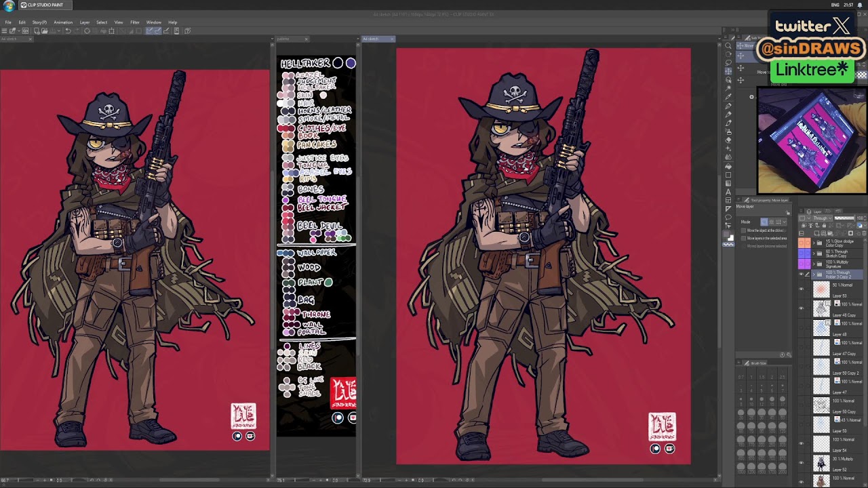Select the Gradient tool
This screenshot has height=488, width=868.
728,183
